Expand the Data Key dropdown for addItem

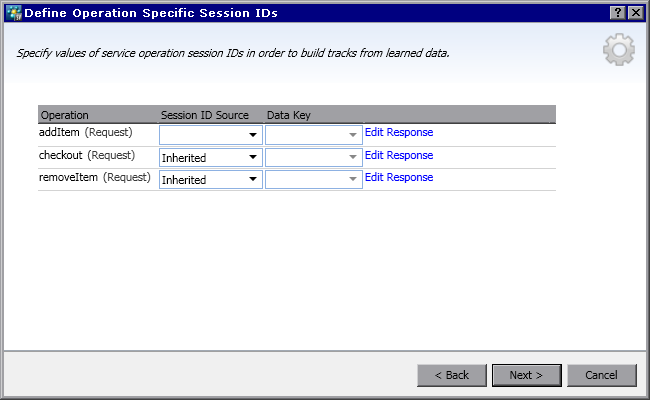coord(312,135)
